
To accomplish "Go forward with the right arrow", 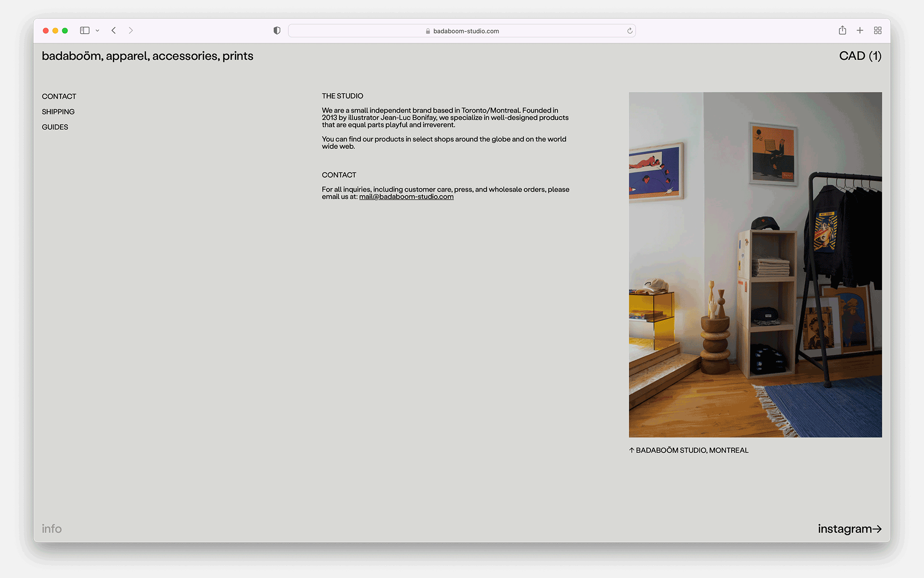I will pyautogui.click(x=131, y=31).
